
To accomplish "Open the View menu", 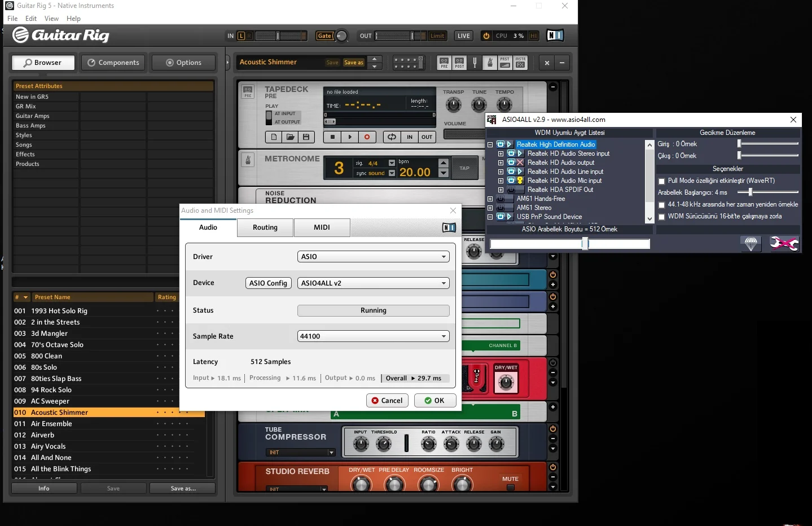I will click(x=51, y=19).
